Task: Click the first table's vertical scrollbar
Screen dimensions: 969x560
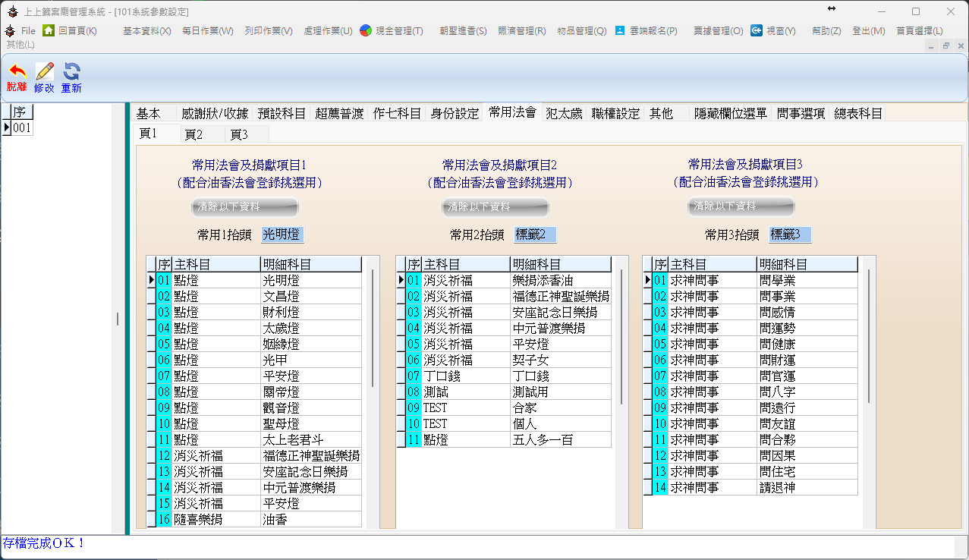Action: (x=373, y=326)
